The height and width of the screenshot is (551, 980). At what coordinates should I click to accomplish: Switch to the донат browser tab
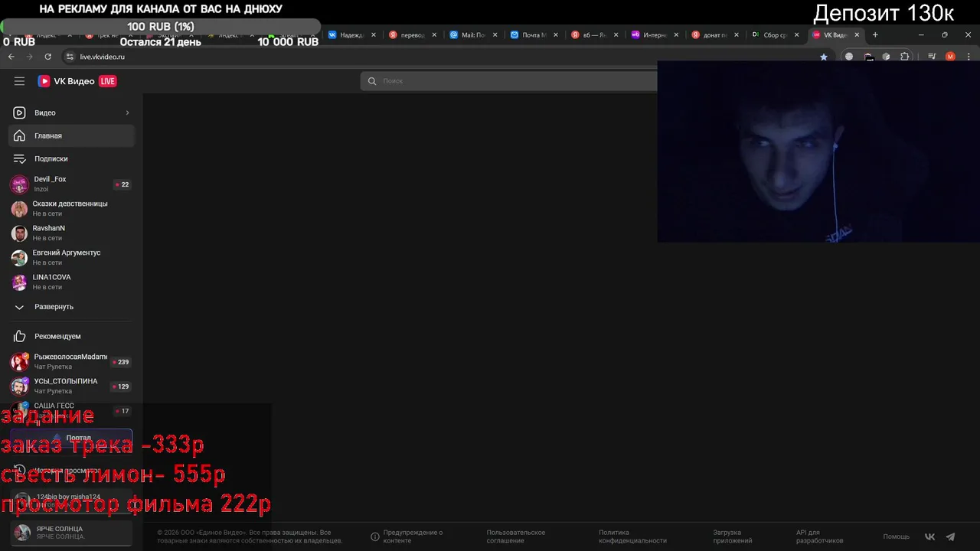[715, 35]
